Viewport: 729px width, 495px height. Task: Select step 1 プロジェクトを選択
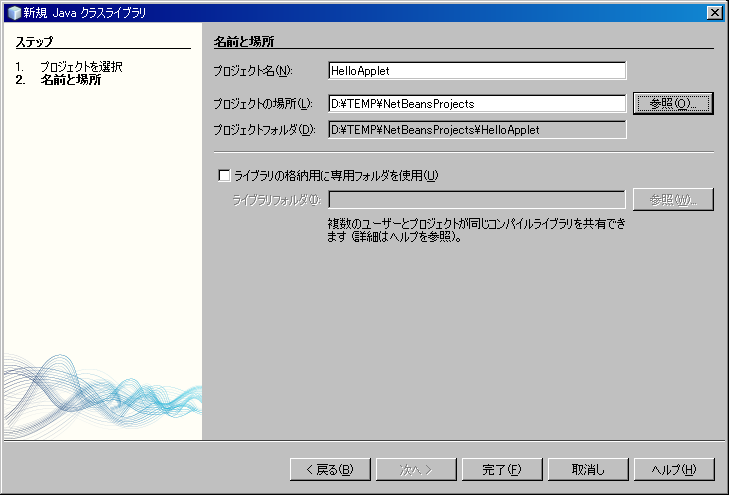point(81,67)
